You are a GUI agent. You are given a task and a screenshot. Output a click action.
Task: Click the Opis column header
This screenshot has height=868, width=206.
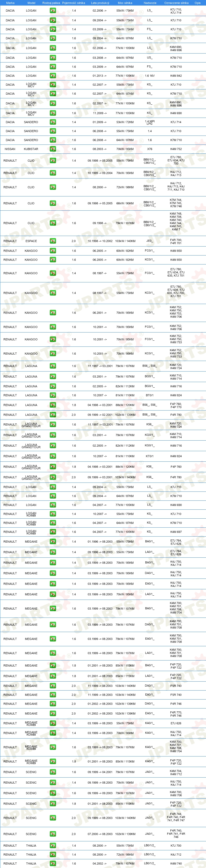click(198, 3)
